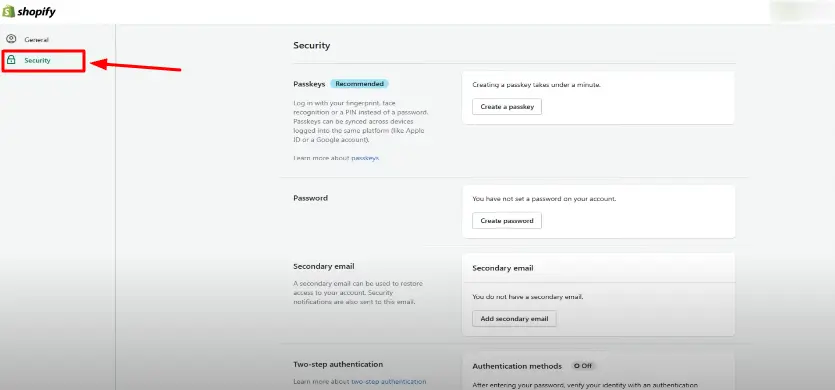Click the Create password button

click(x=507, y=221)
